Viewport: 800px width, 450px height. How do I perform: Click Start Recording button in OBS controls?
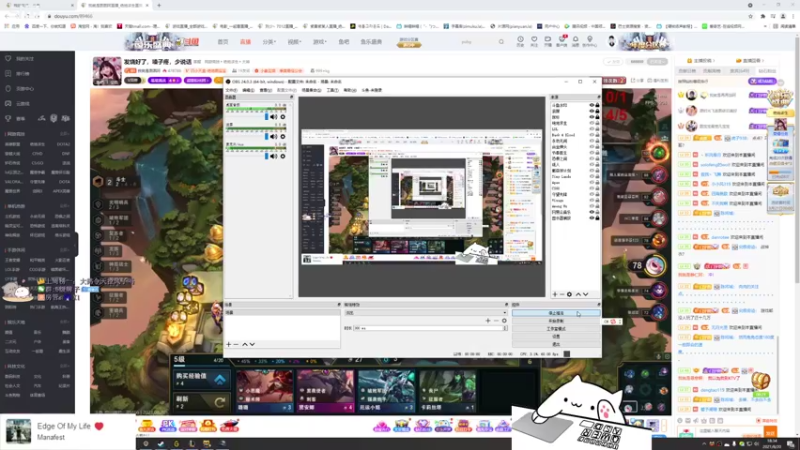pyautogui.click(x=556, y=321)
